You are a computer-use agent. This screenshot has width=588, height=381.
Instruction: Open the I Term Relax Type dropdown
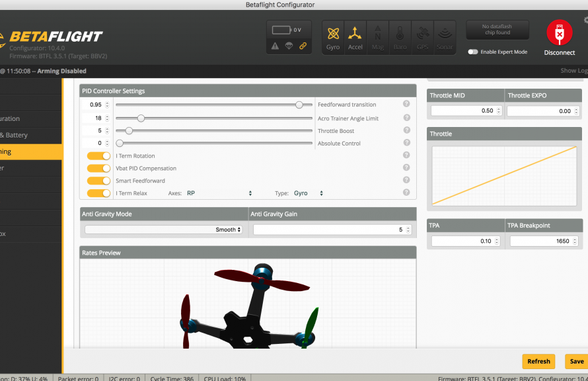click(x=308, y=193)
